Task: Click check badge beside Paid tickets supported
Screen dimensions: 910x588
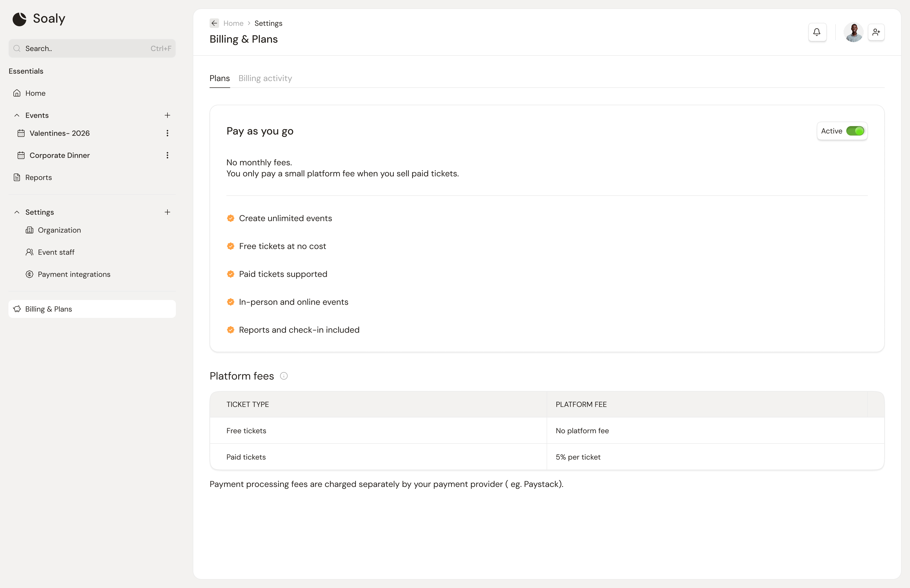Action: [231, 274]
